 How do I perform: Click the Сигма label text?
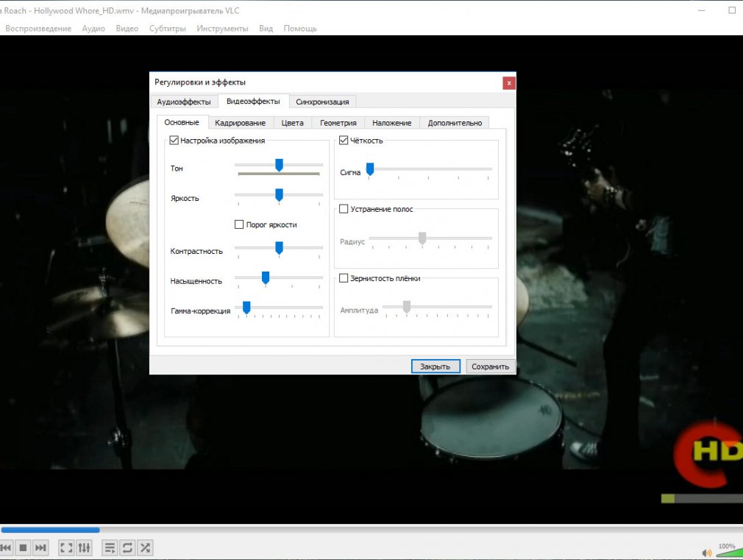coord(350,173)
